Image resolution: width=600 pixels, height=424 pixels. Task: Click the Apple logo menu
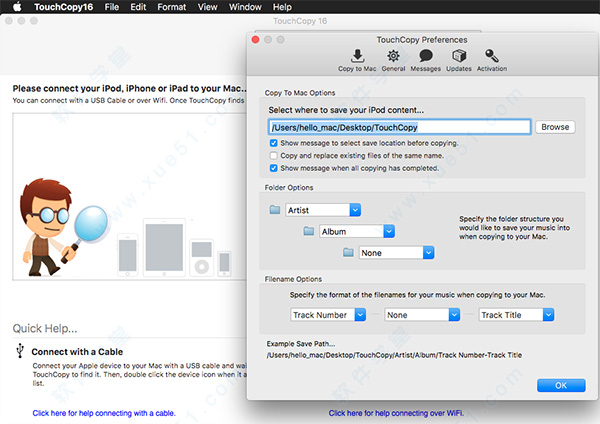[x=17, y=7]
